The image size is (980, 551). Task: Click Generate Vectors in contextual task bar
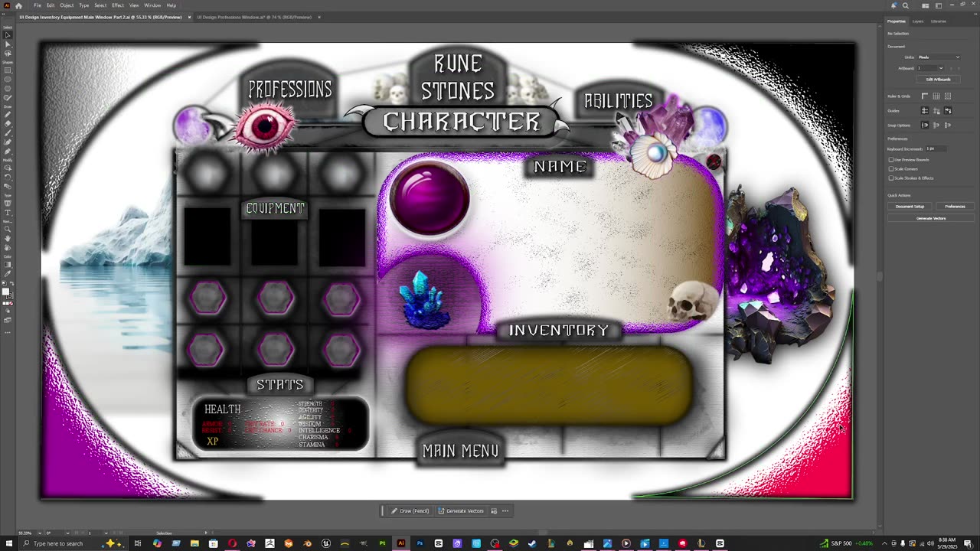pos(460,511)
